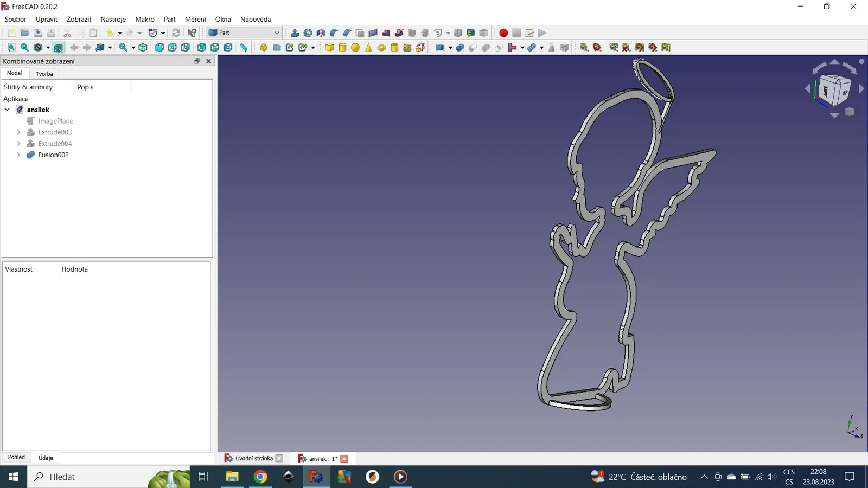
Task: Switch to the Údaje property tab
Action: 46,458
